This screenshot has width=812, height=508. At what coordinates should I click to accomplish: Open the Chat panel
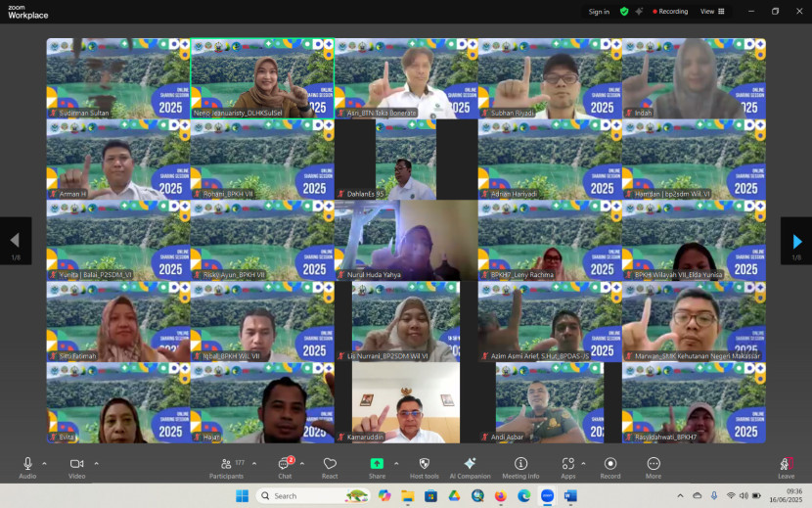pyautogui.click(x=285, y=467)
